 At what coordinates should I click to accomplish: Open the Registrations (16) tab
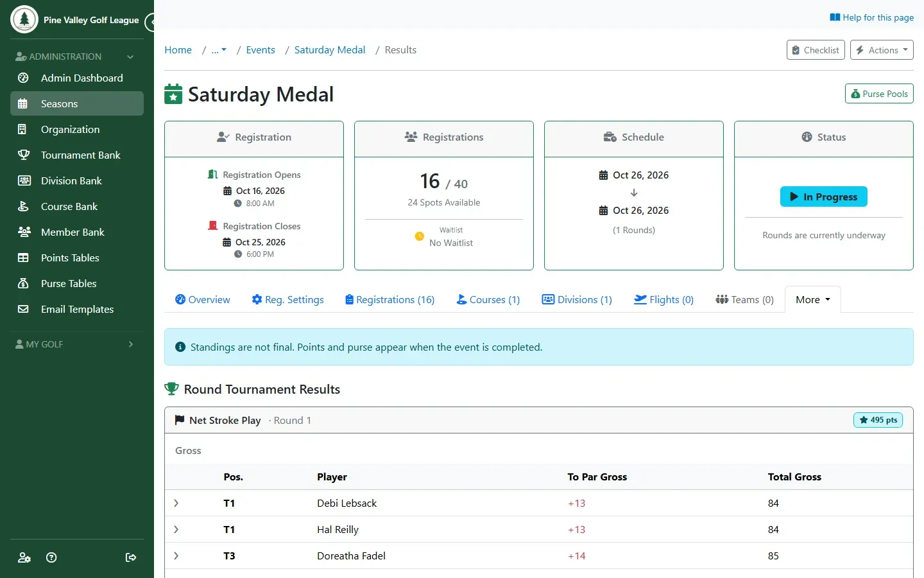tap(389, 299)
